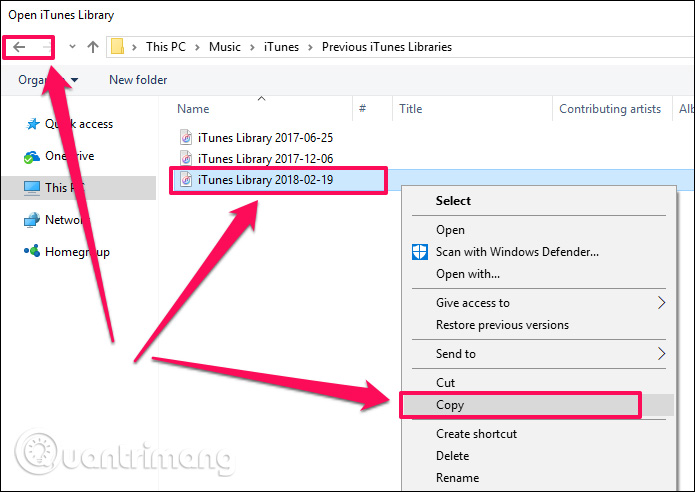Select iTunes in the address breadcrumb
Viewport: 695px width, 492px height.
(281, 47)
